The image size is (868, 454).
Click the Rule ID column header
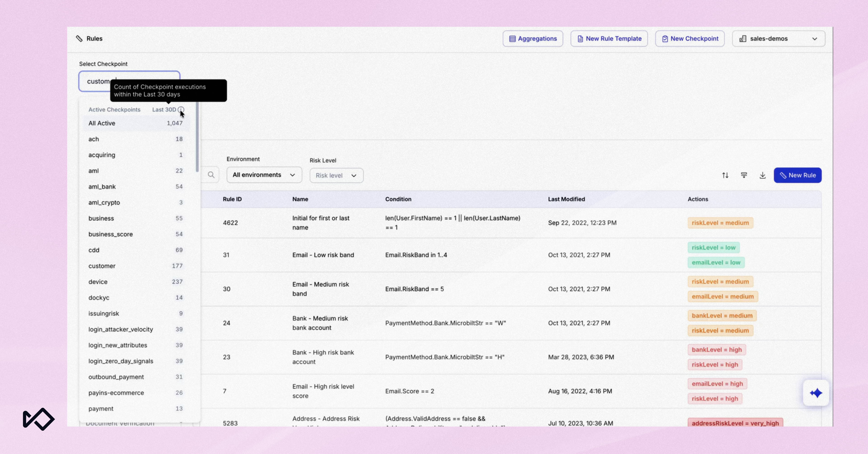click(232, 199)
